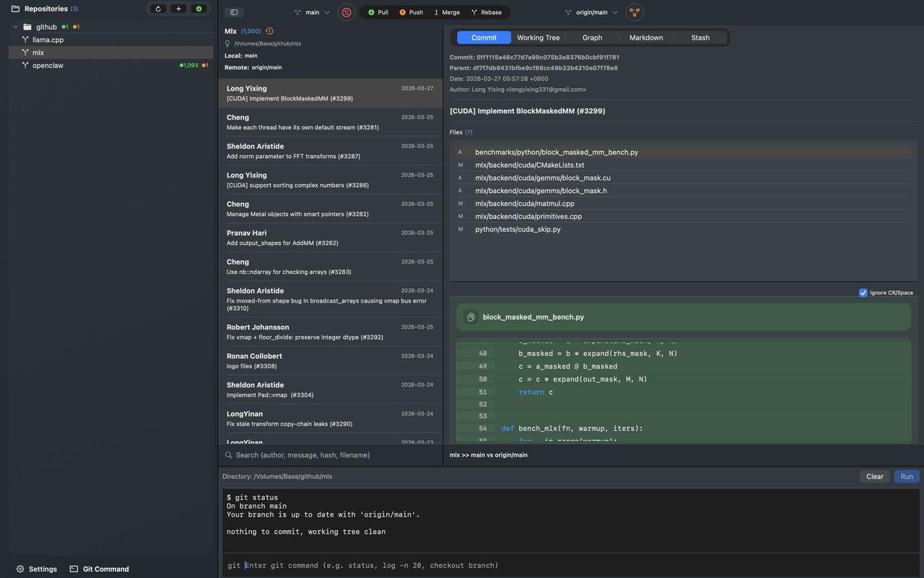Click the Rebase toolbar button
The height and width of the screenshot is (578, 924).
click(x=486, y=12)
